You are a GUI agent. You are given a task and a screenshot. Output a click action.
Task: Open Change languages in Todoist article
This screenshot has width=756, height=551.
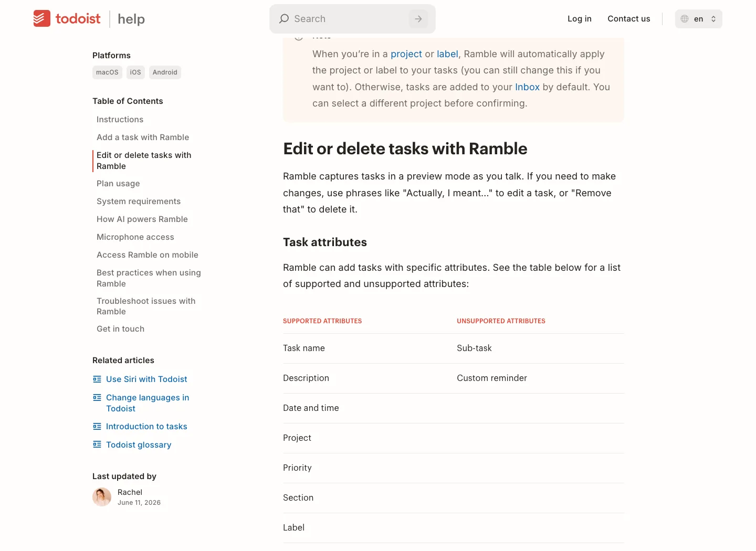coord(148,403)
